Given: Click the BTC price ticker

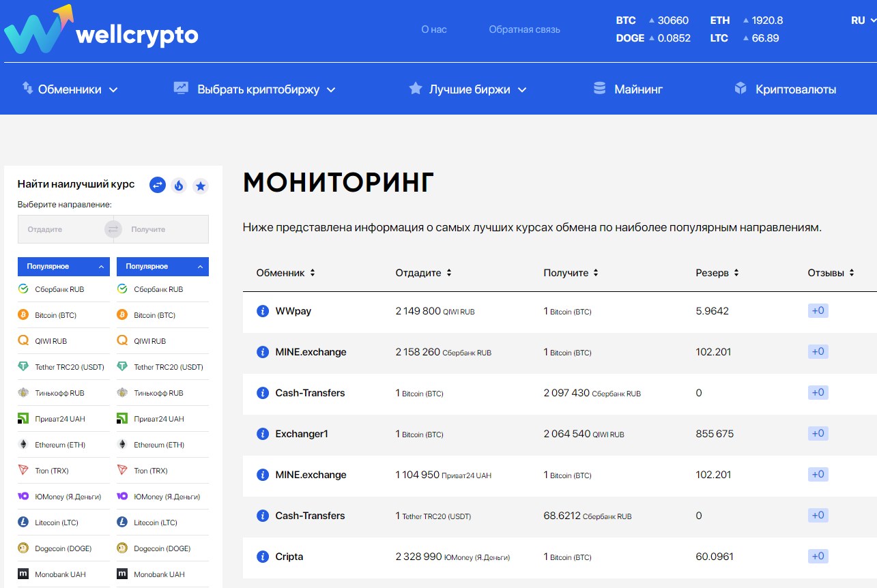Looking at the screenshot, I should (652, 20).
